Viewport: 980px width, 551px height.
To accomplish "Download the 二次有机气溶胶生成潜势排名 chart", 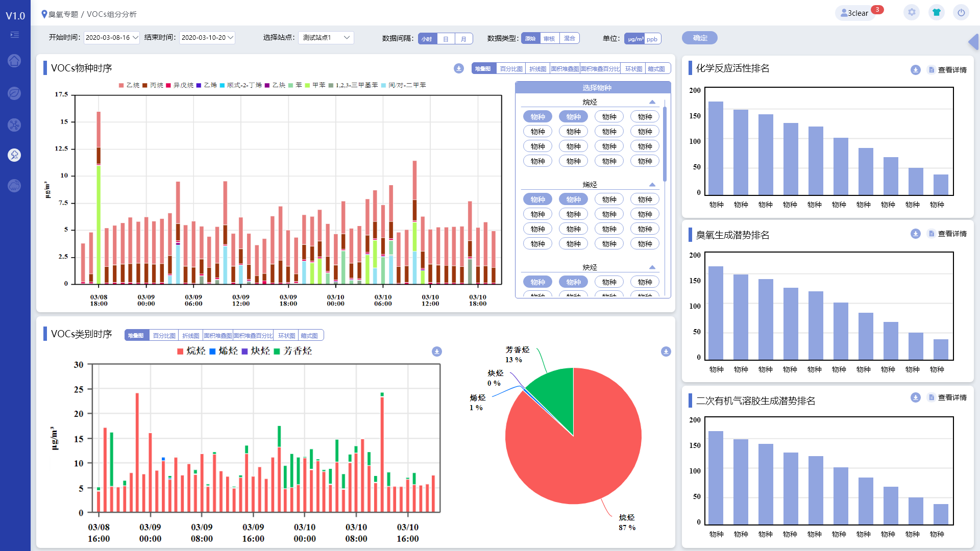I will point(916,397).
